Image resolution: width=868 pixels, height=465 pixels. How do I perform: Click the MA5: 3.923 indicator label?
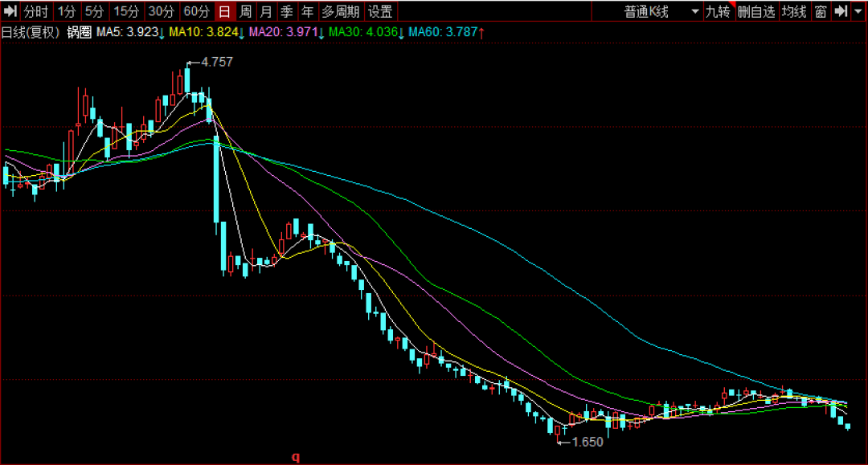click(131, 32)
